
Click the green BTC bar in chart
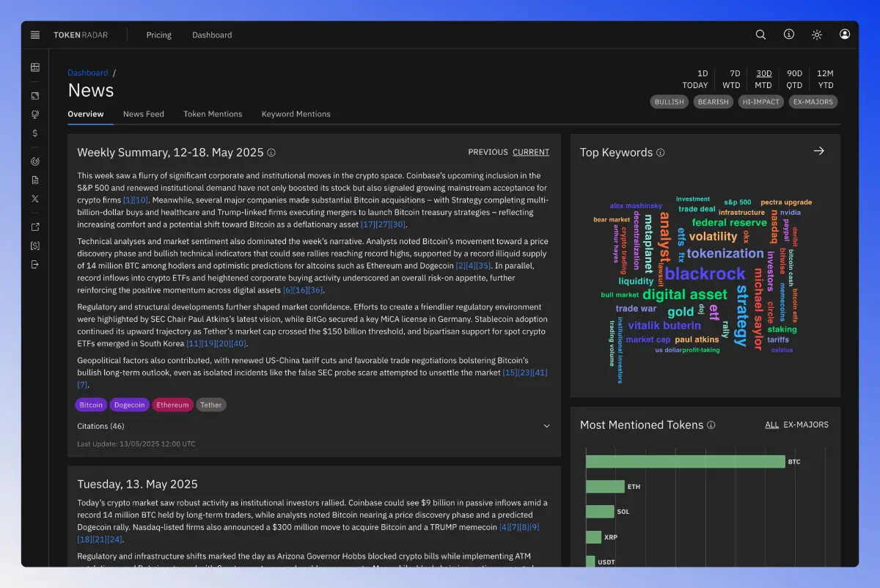click(x=685, y=462)
